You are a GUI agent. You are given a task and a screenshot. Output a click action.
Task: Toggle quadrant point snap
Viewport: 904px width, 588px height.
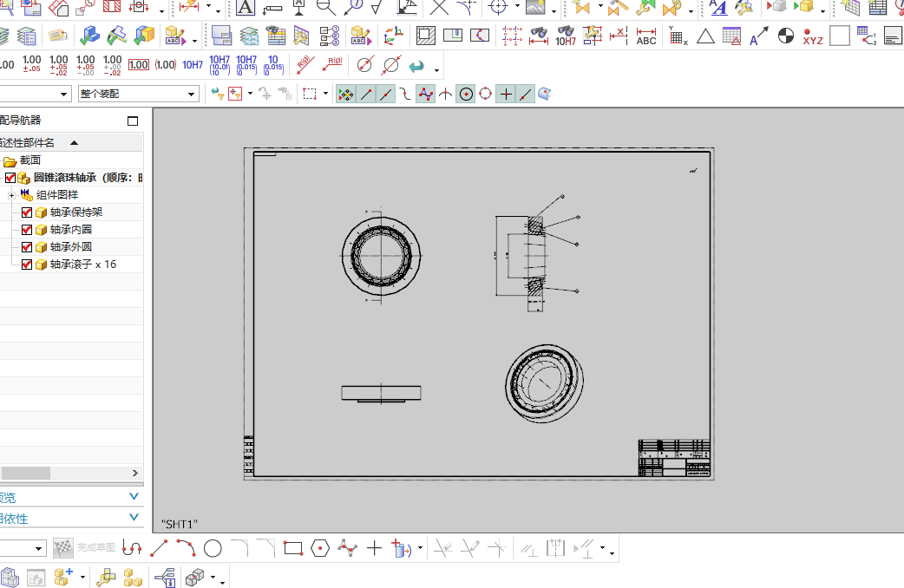(x=486, y=94)
